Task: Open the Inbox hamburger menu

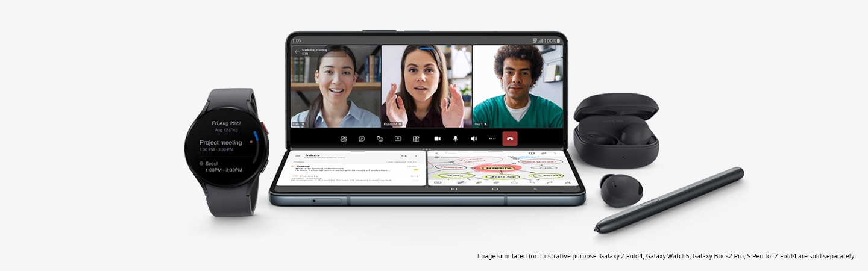Action: click(297, 156)
